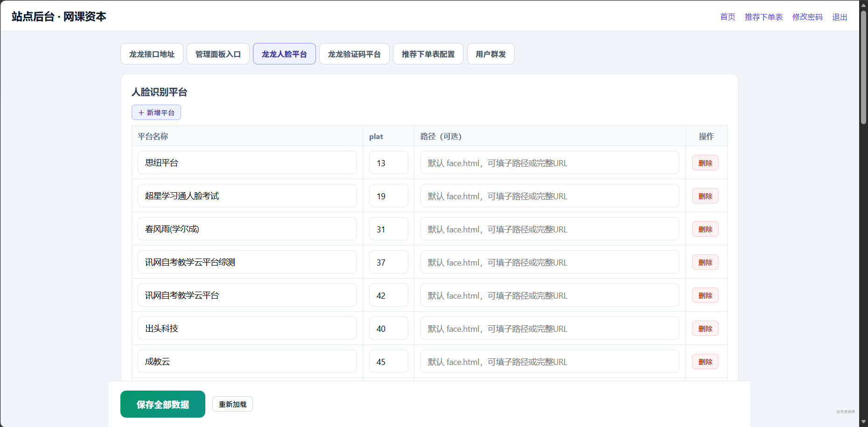Delete the 出头科技 row
This screenshot has height=427, width=868.
tap(705, 329)
